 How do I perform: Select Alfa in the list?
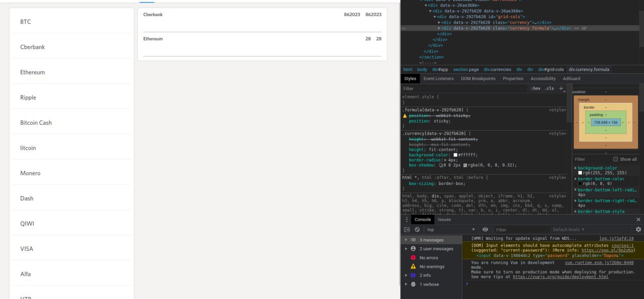pyautogui.click(x=71, y=274)
